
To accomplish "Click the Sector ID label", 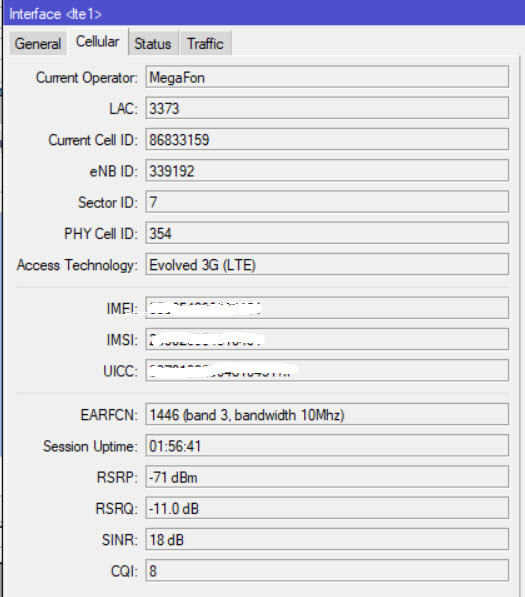I will 107,203.
